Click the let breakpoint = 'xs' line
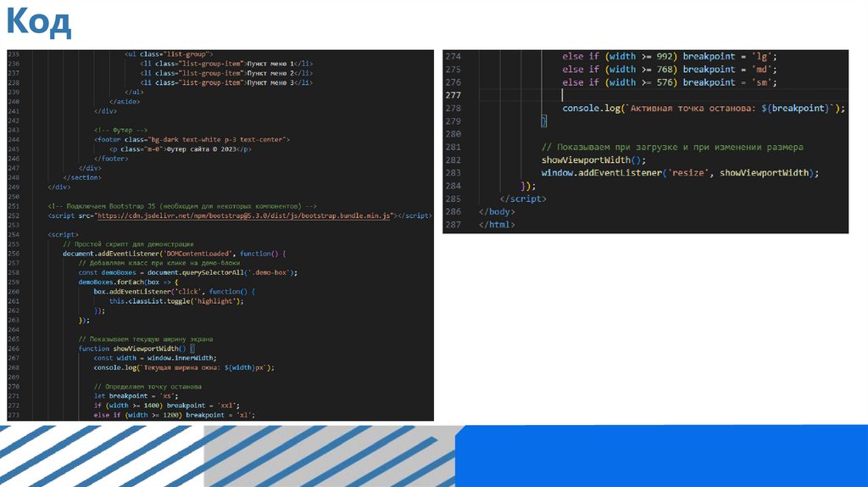 pyautogui.click(x=136, y=396)
